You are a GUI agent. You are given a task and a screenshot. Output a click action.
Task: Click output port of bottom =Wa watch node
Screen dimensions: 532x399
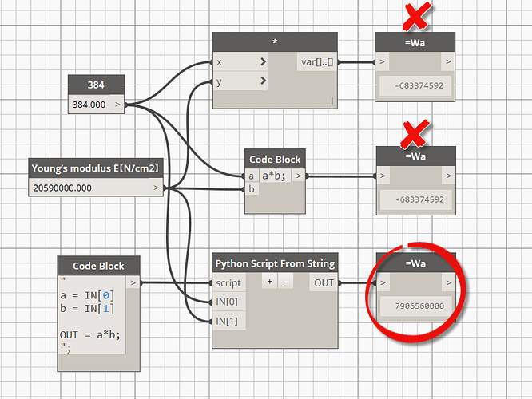(x=449, y=282)
